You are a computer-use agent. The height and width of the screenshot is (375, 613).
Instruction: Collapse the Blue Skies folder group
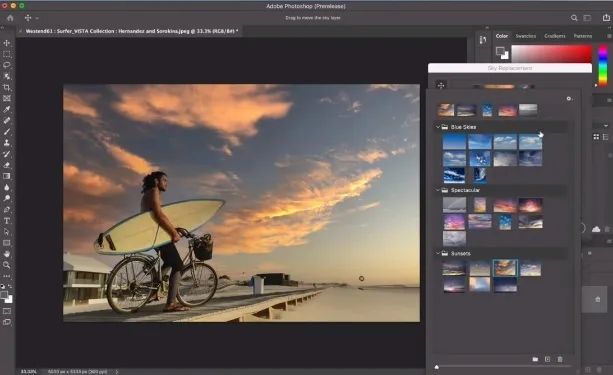coord(437,127)
